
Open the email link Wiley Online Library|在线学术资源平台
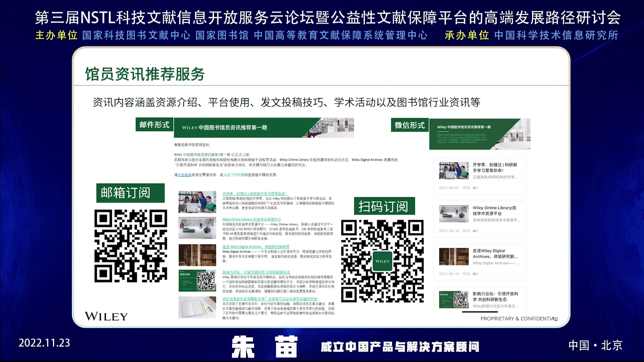[x=251, y=220]
